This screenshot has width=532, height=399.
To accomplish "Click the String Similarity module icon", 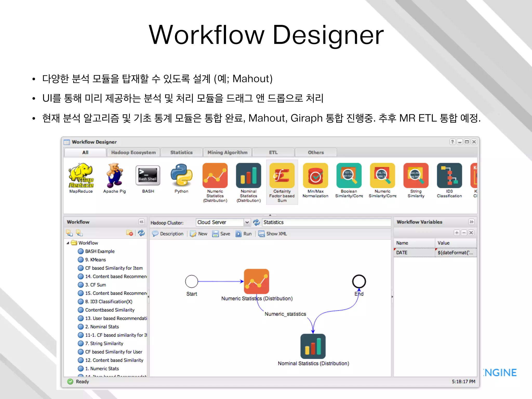I will click(x=416, y=176).
